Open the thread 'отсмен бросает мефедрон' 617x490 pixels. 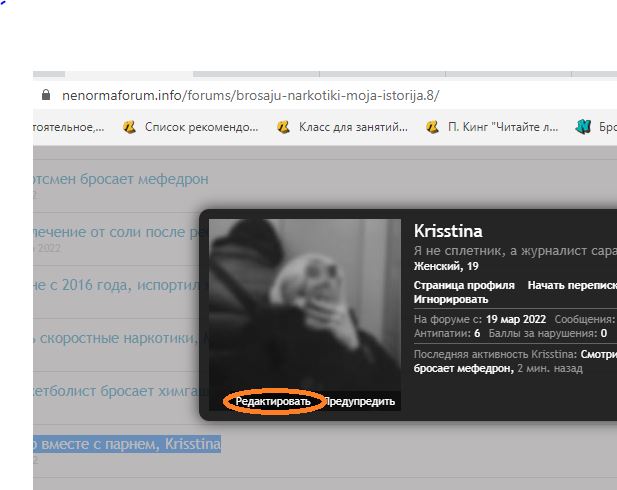[x=120, y=179]
